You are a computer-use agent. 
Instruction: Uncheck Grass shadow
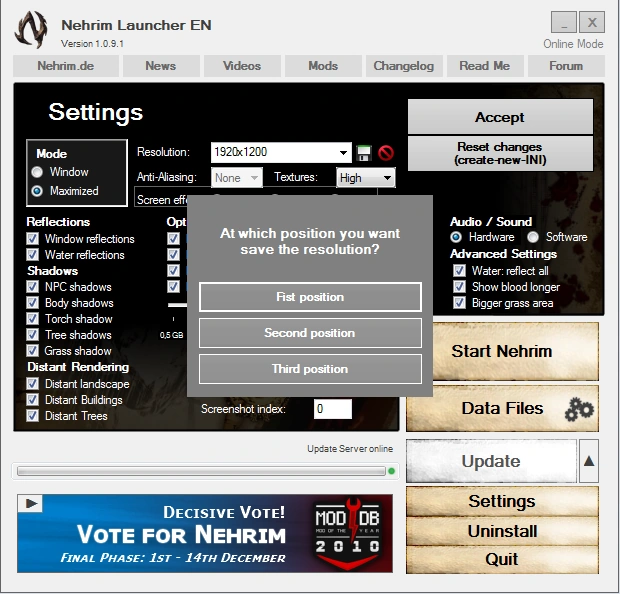coord(32,351)
